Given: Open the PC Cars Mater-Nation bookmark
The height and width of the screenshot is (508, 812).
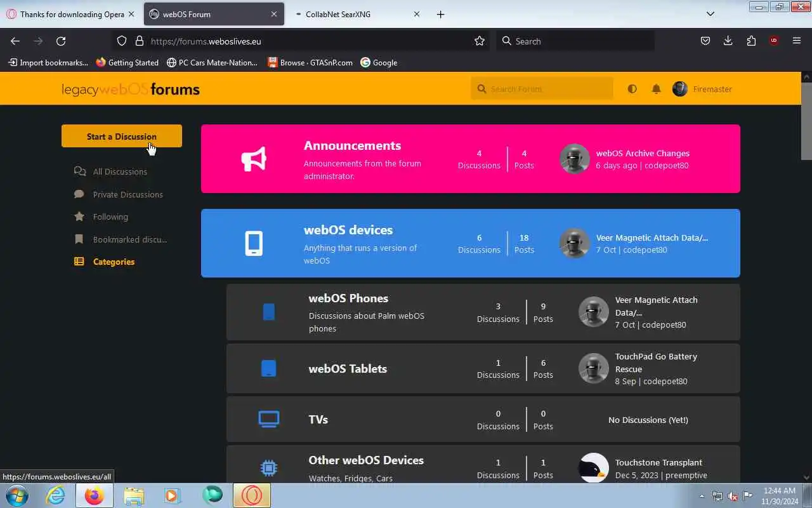Looking at the screenshot, I should (x=213, y=62).
